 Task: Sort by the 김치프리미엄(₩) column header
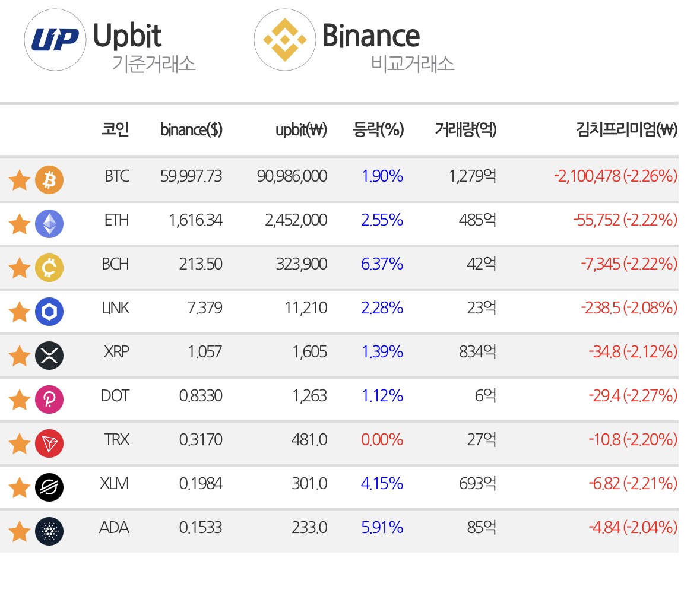pyautogui.click(x=627, y=129)
